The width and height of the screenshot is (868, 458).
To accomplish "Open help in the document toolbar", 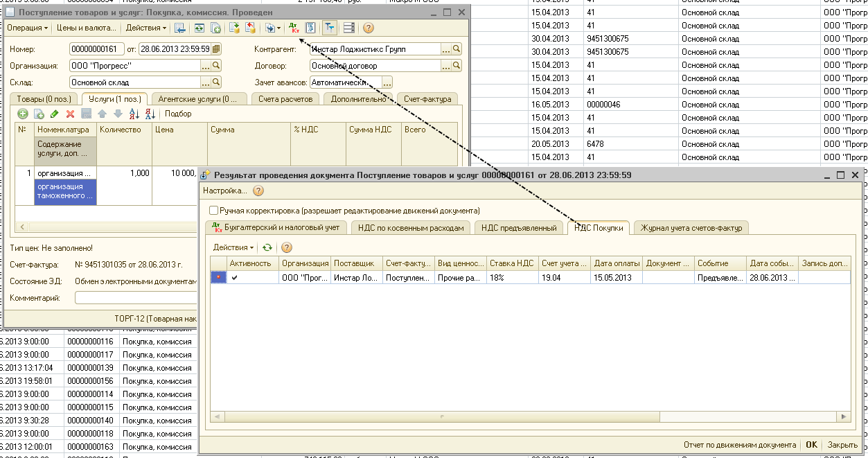I will coord(369,28).
